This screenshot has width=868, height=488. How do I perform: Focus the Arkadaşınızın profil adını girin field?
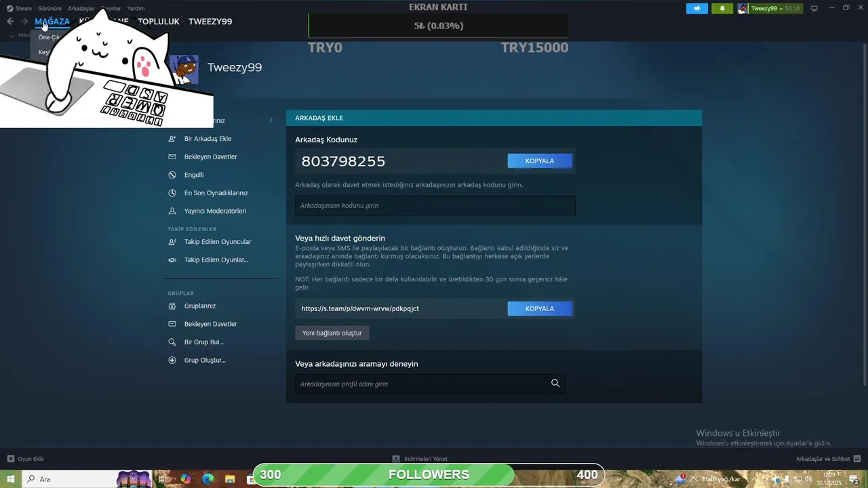coord(430,384)
